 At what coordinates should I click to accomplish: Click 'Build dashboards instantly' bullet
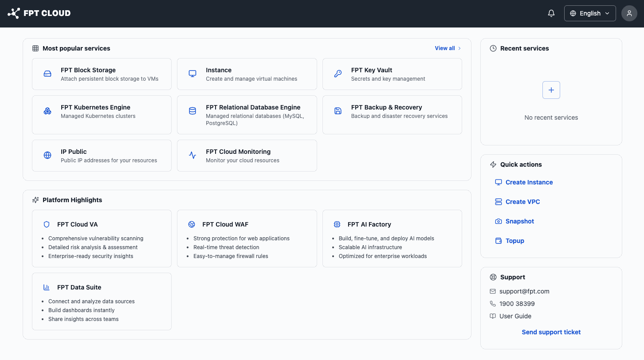[82, 310]
